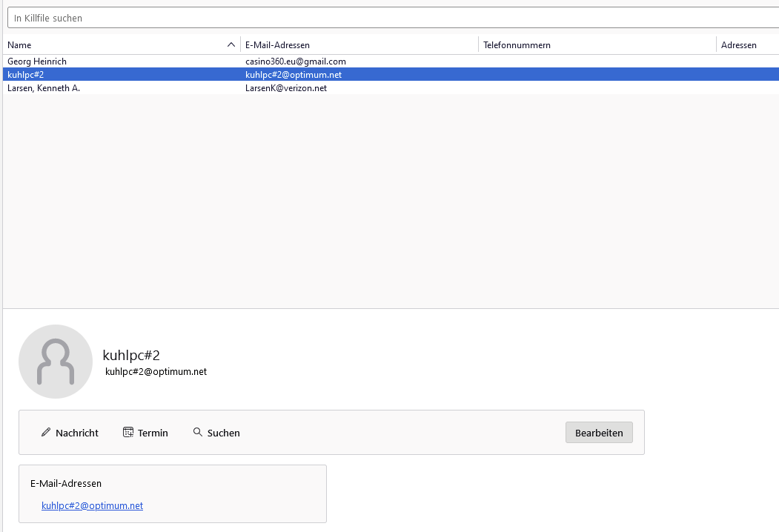Sort contacts by the Name column header
This screenshot has width=779, height=532.
click(x=111, y=45)
